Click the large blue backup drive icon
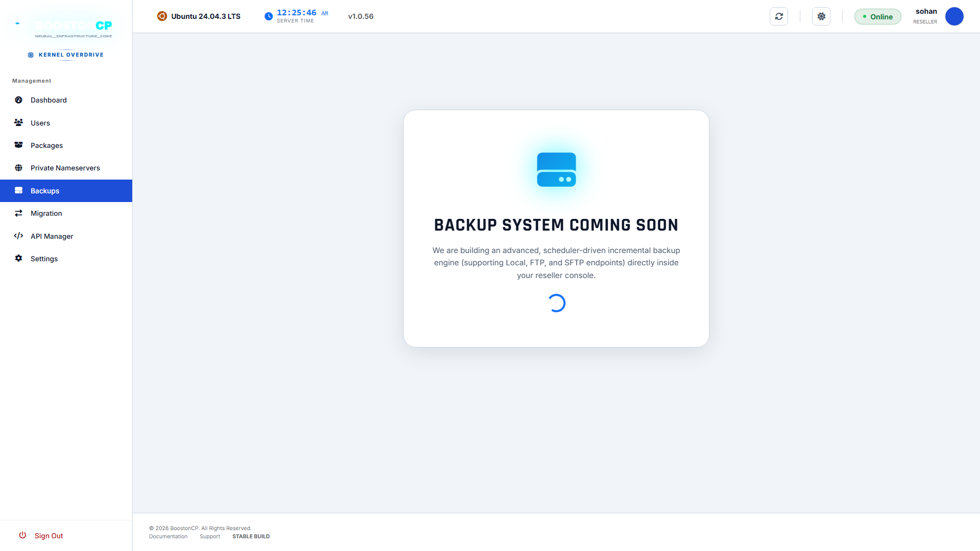Image resolution: width=980 pixels, height=551 pixels. (556, 169)
